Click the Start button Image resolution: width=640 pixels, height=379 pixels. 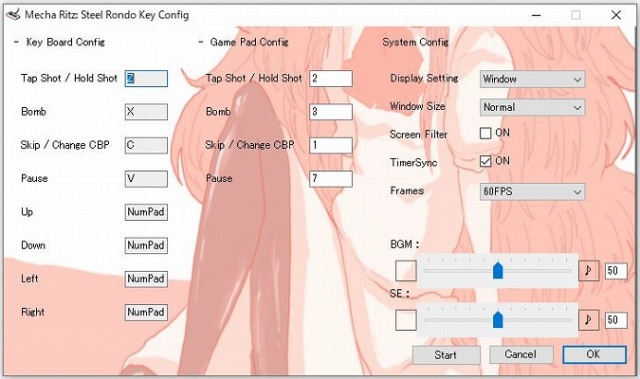tap(446, 355)
